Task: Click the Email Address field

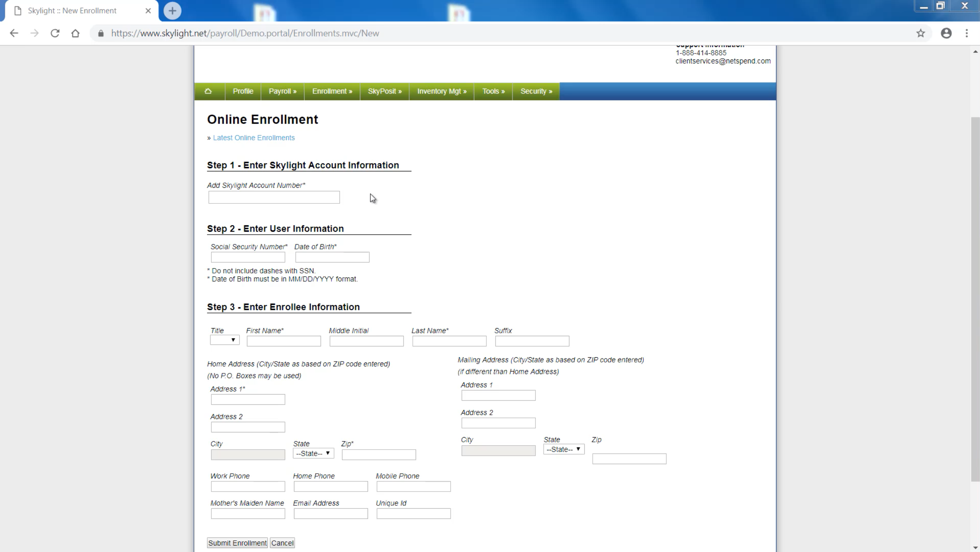Action: coord(331,514)
